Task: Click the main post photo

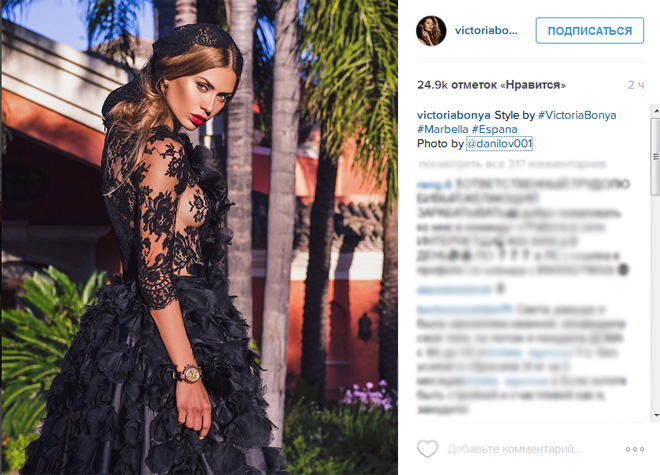Action: [200, 238]
